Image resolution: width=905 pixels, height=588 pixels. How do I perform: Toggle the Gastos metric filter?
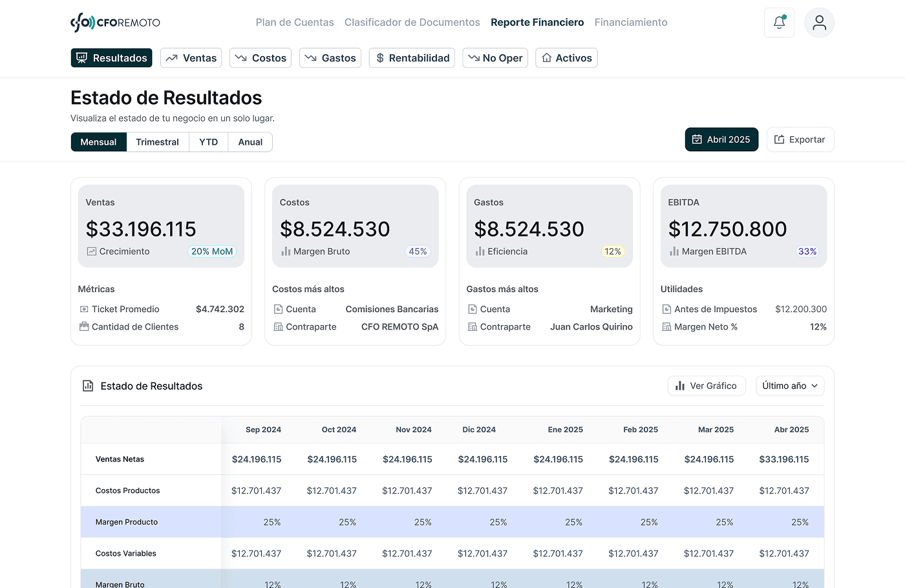(330, 58)
